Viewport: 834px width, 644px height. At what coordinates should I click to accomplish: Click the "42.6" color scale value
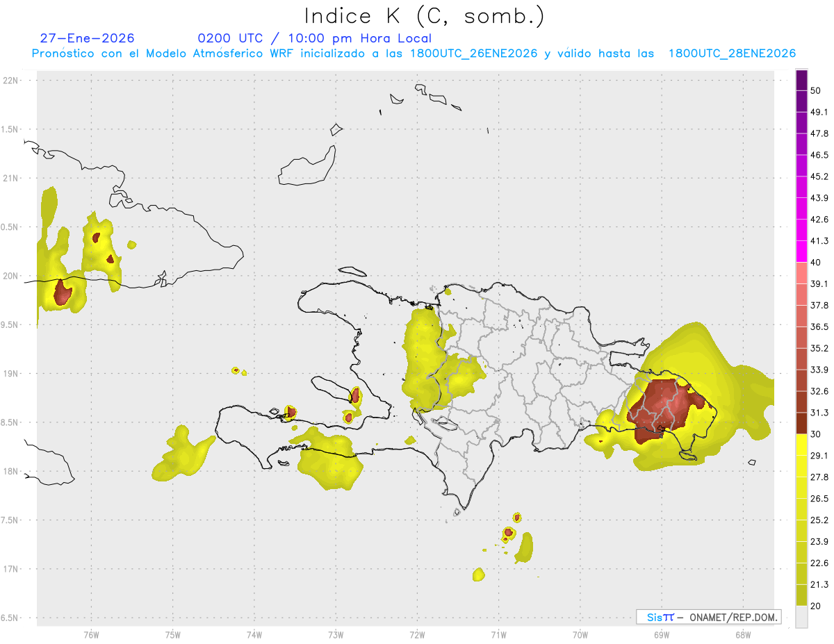[819, 220]
